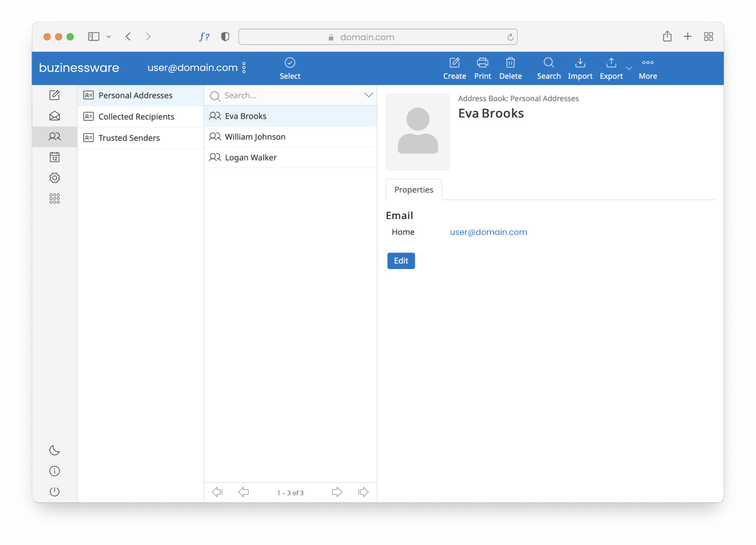Open the Export dropdown arrow
This screenshot has height=545, width=756.
(629, 68)
